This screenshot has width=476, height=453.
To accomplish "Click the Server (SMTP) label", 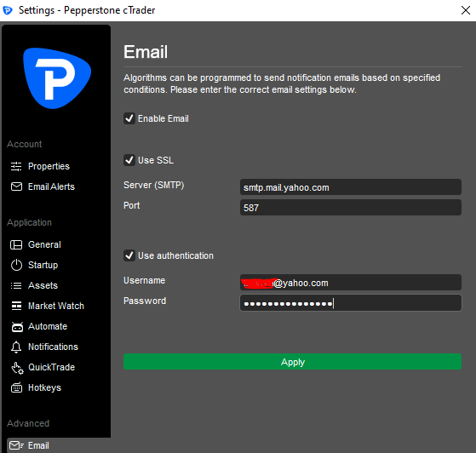I will [x=153, y=185].
